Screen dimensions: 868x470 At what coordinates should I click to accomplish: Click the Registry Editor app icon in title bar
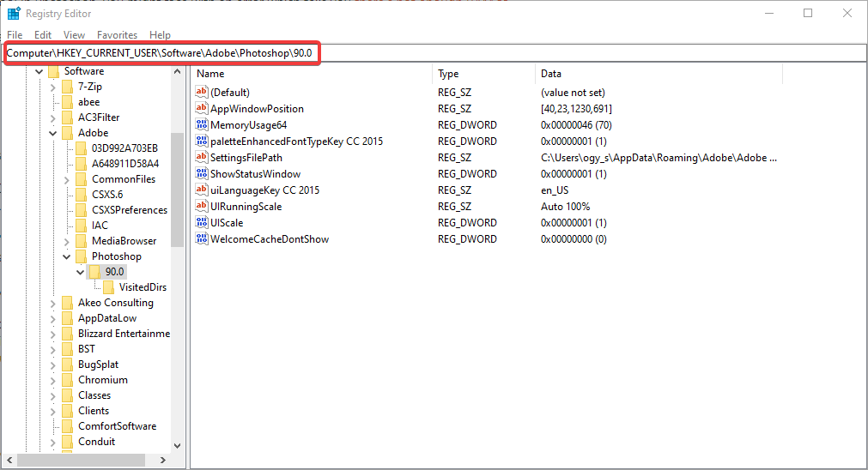click(14, 13)
